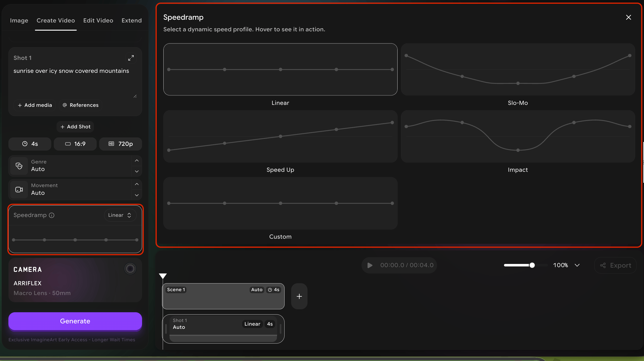Viewport: 644px width, 361px height.
Task: Select the Scene 1 block
Action: pos(223,296)
